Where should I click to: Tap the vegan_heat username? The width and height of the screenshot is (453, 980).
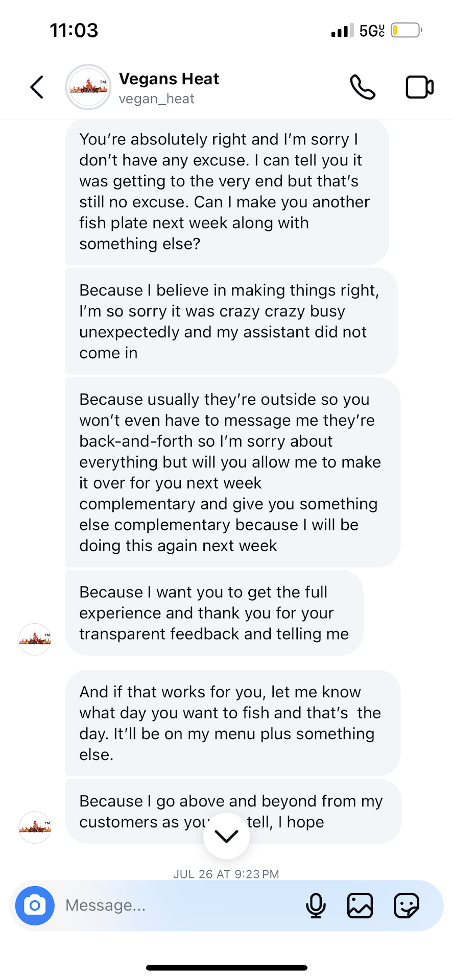[157, 99]
